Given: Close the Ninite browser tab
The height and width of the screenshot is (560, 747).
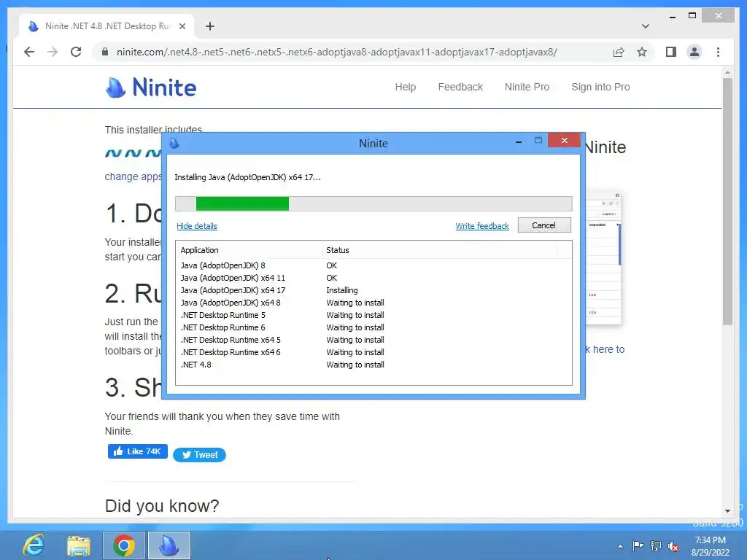Looking at the screenshot, I should [182, 26].
